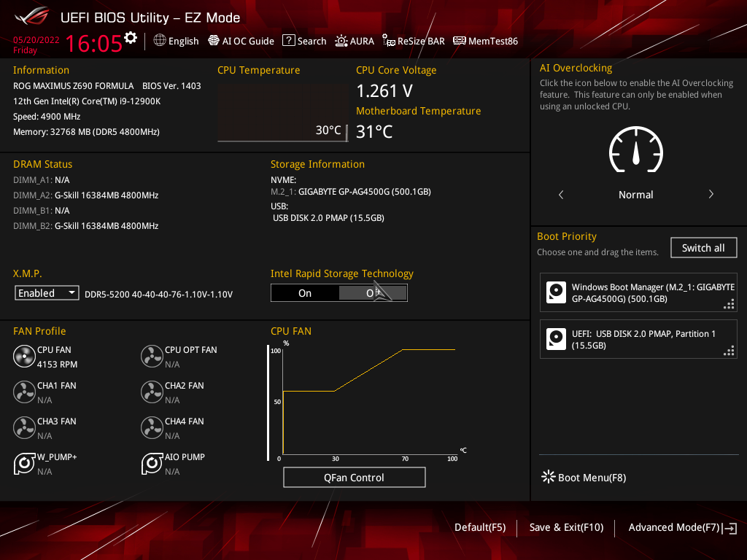
Task: Click the CHA3 FAN icon
Action: click(x=24, y=427)
